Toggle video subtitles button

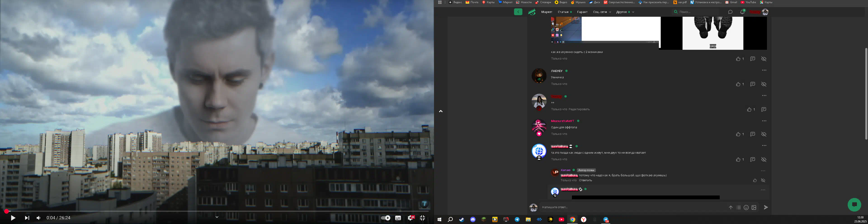pos(398,218)
